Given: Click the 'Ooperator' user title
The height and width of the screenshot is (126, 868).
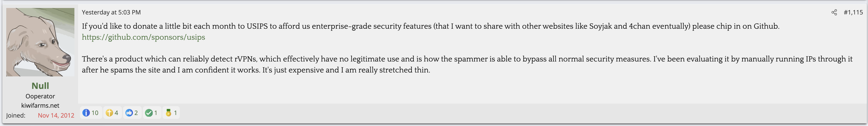Looking at the screenshot, I should point(40,96).
